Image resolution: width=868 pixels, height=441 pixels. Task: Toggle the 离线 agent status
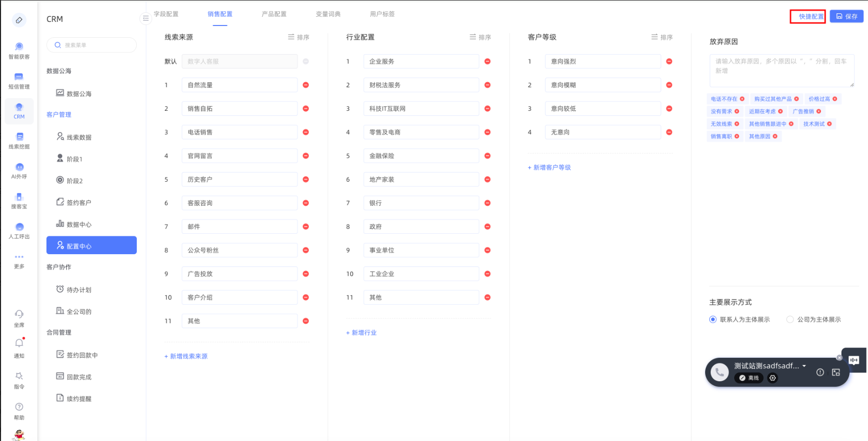(x=749, y=378)
